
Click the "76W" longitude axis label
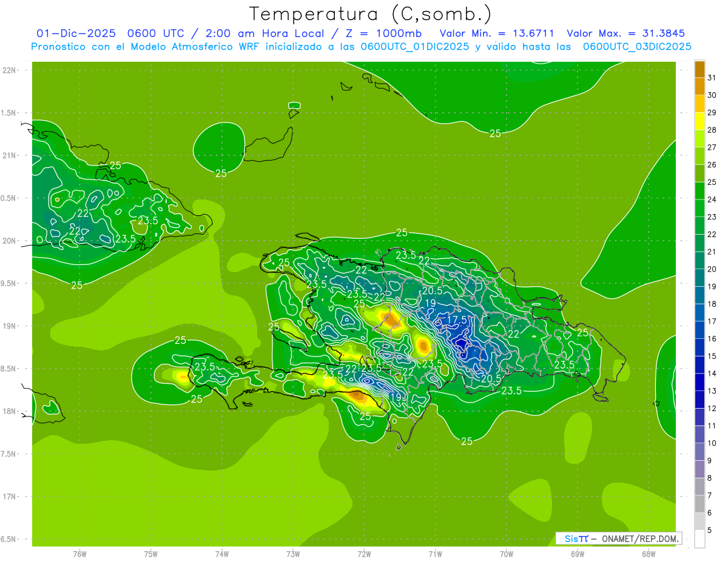pos(79,554)
